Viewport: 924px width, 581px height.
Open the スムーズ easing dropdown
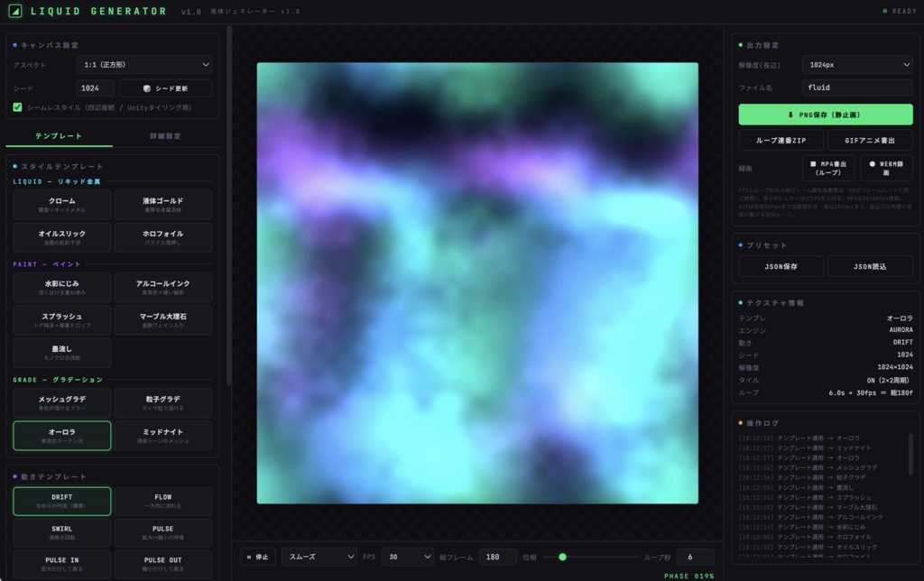pos(319,557)
